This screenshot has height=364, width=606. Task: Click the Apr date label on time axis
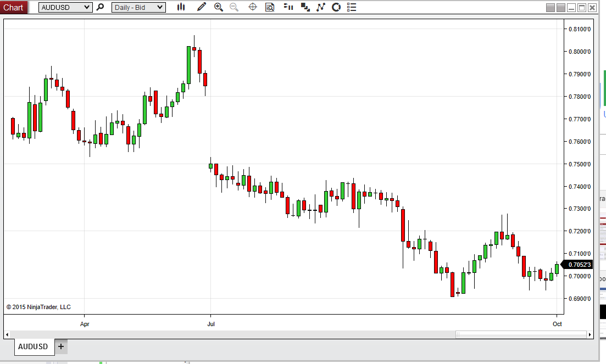pos(85,324)
